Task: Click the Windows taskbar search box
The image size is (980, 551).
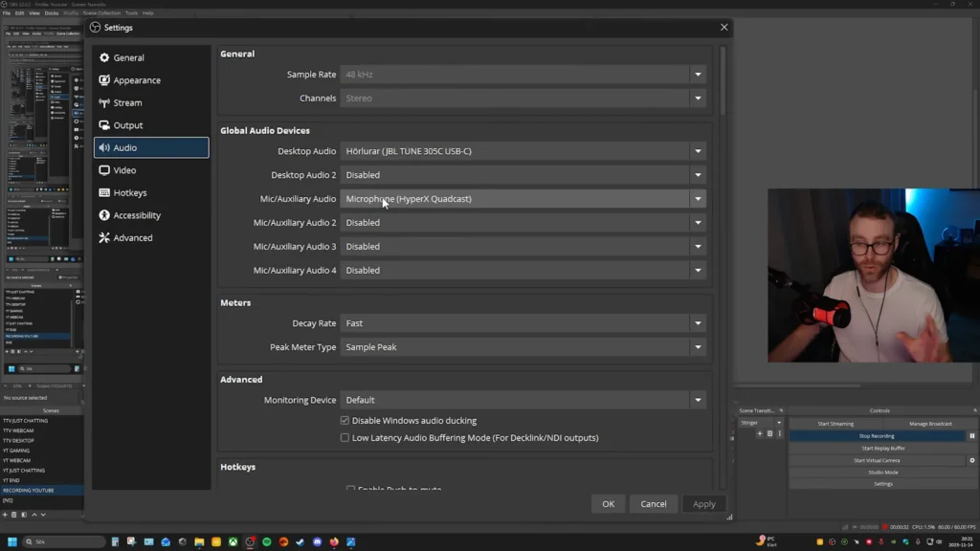Action: pyautogui.click(x=64, y=541)
